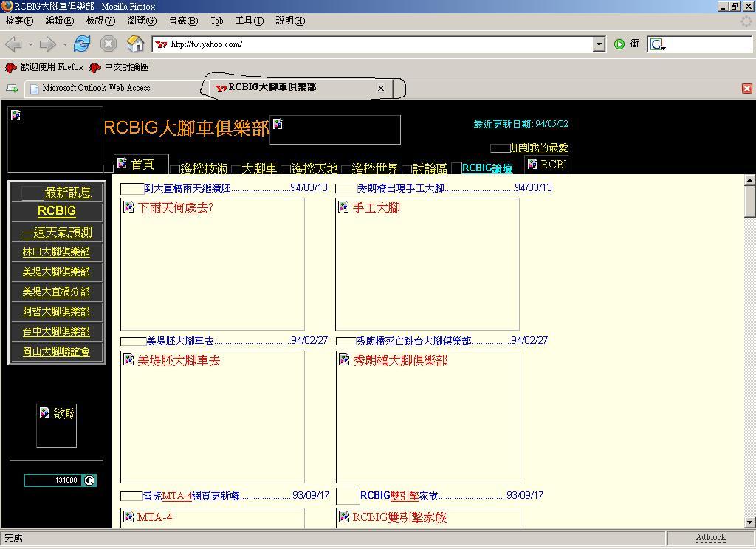The image size is (756, 549).
Task: Open the 一週天氣預測 sidebar link
Action: tap(57, 232)
